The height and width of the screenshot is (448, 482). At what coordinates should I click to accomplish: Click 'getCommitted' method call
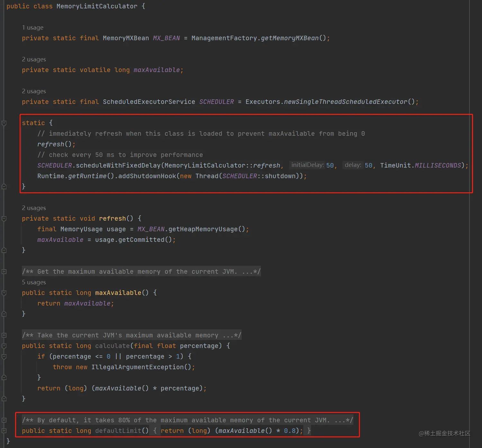tap(141, 240)
